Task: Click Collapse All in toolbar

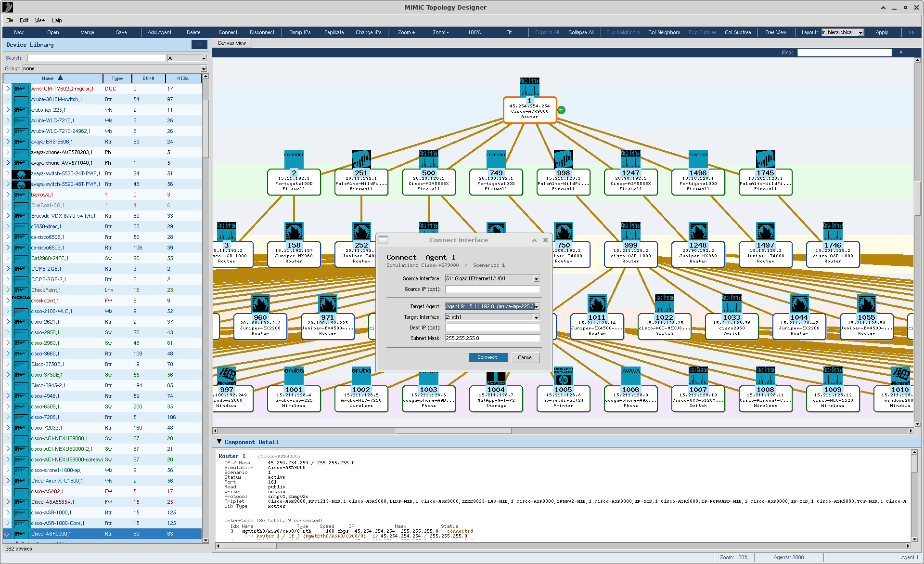Action: click(x=581, y=33)
